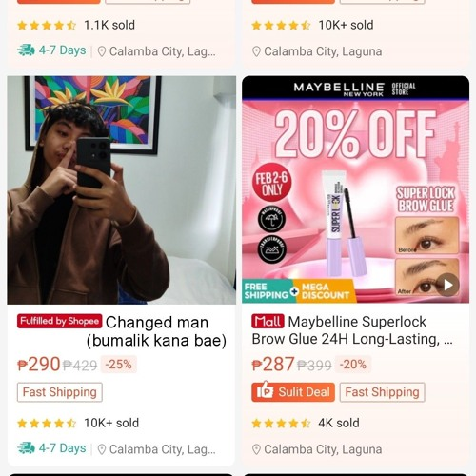Play the Maybelline product video
The image size is (476, 476).
tap(447, 285)
